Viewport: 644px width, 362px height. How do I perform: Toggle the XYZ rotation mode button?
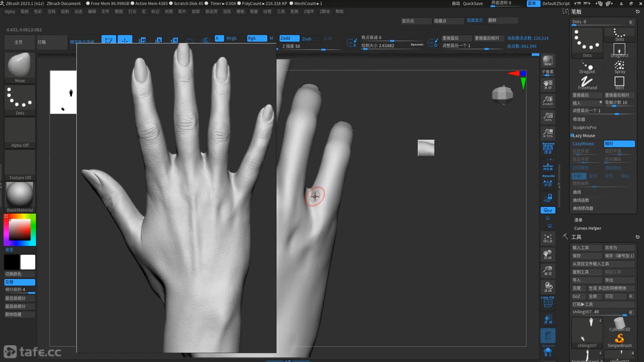pyautogui.click(x=548, y=210)
